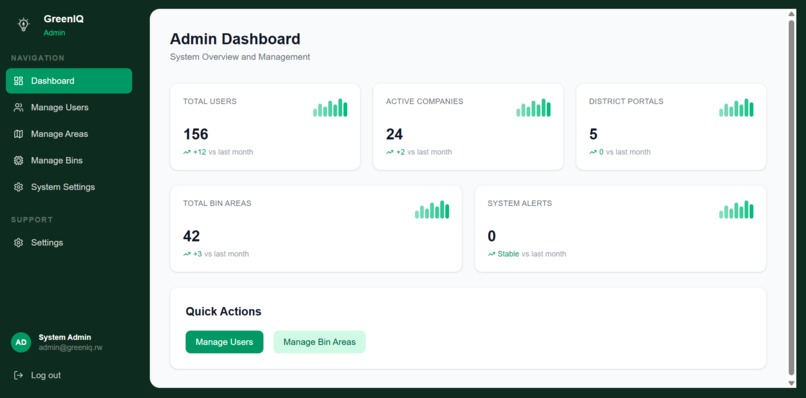Click the TOTAL USERS card label
The width and height of the screenshot is (806, 398).
click(x=210, y=101)
